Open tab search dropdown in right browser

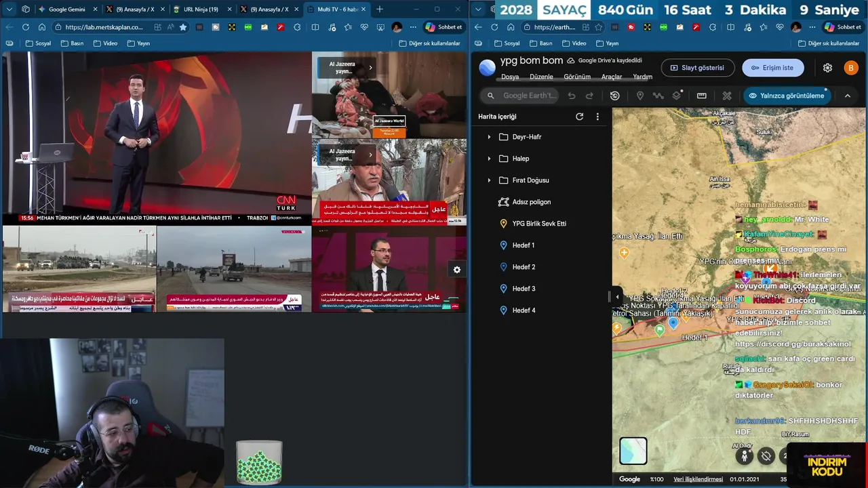[x=479, y=9]
